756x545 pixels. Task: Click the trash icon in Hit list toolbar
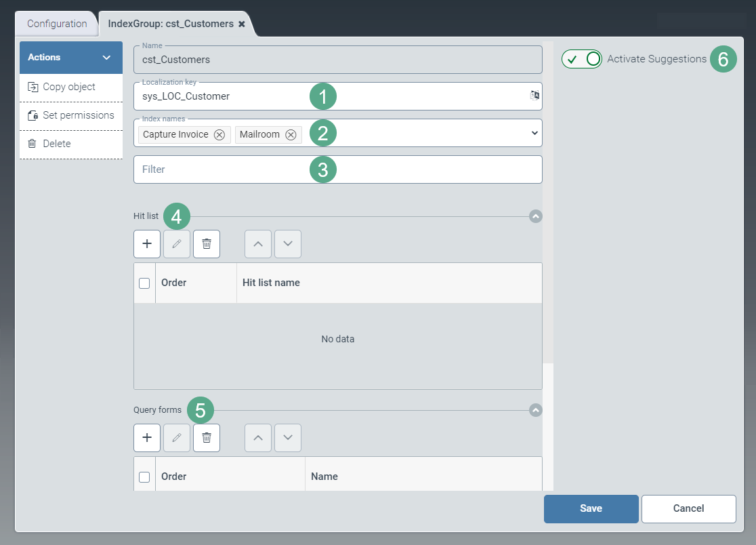click(207, 244)
